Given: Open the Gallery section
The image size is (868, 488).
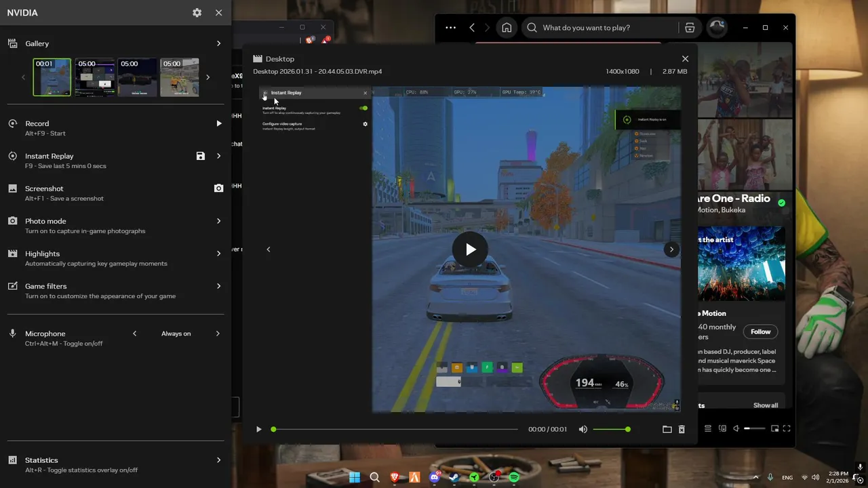Looking at the screenshot, I should pyautogui.click(x=115, y=43).
